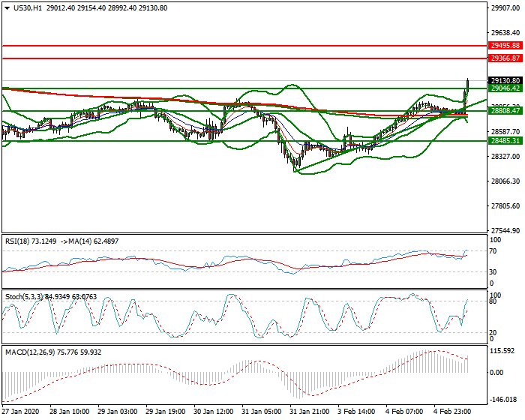The width and height of the screenshot is (525, 420).
Task: Click the 28587.70 price axis value
Action: coord(505,132)
